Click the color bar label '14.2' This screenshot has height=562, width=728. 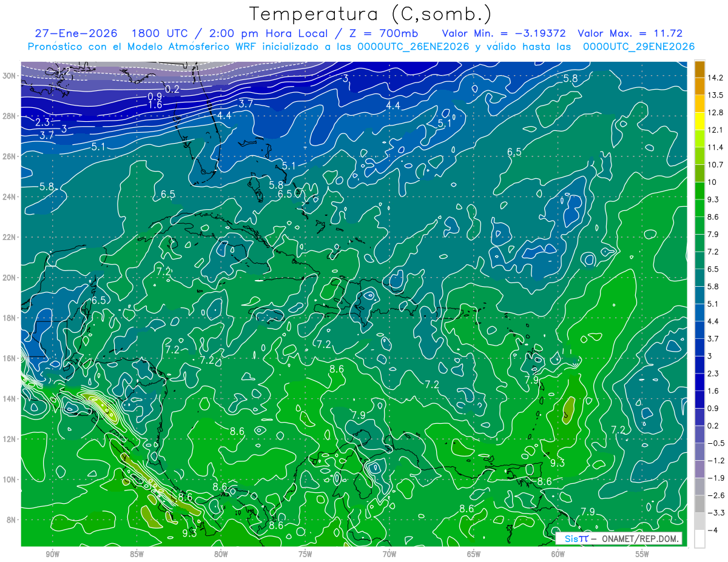click(x=715, y=78)
